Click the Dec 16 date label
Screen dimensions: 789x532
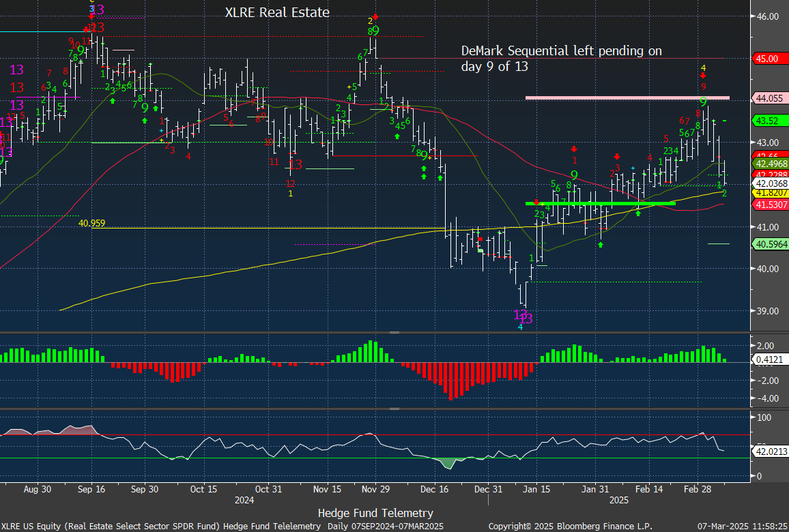(x=435, y=489)
